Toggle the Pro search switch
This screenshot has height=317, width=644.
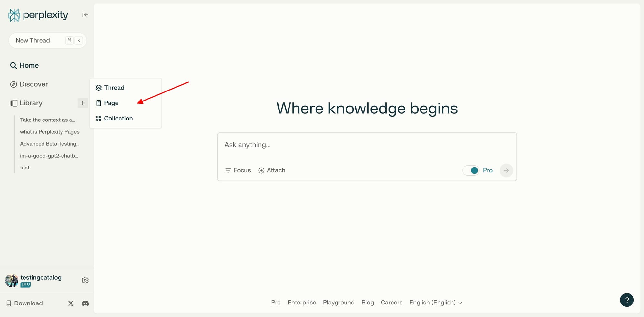click(471, 170)
